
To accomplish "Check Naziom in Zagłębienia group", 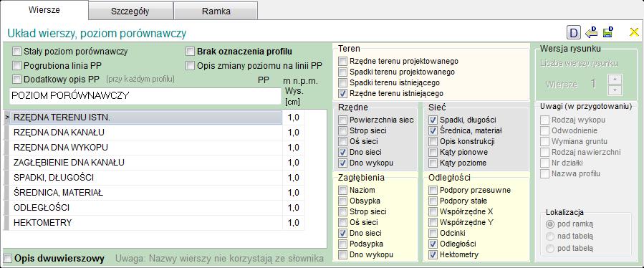I will (342, 191).
